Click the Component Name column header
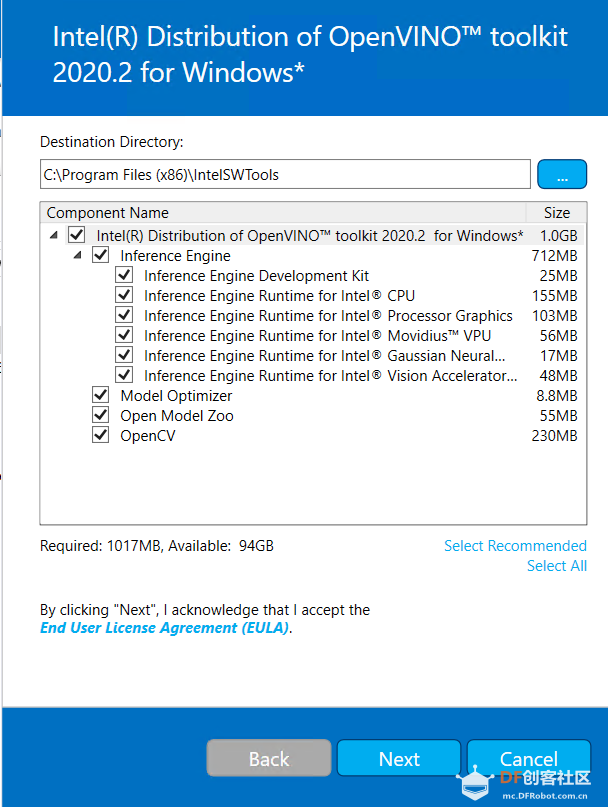This screenshot has width=608, height=807. (x=283, y=213)
